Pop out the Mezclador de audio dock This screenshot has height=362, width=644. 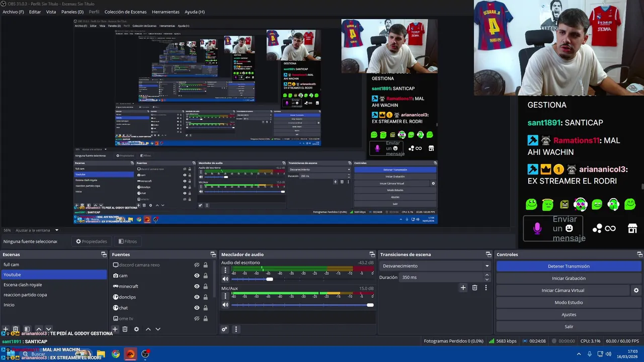[372, 254]
